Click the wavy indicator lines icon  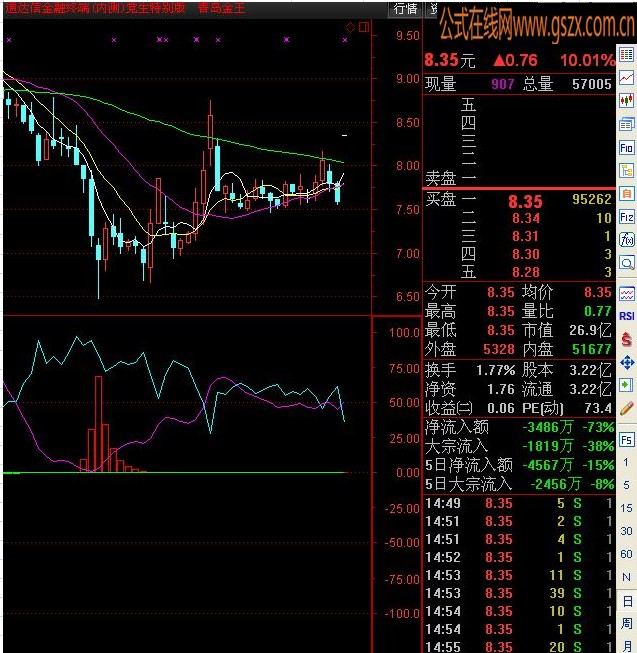coord(627,294)
